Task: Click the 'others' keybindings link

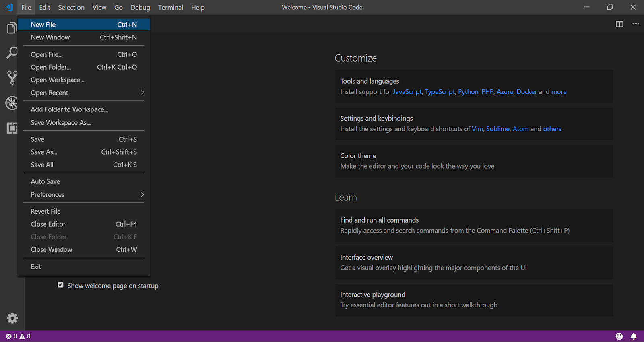Action: 552,129
